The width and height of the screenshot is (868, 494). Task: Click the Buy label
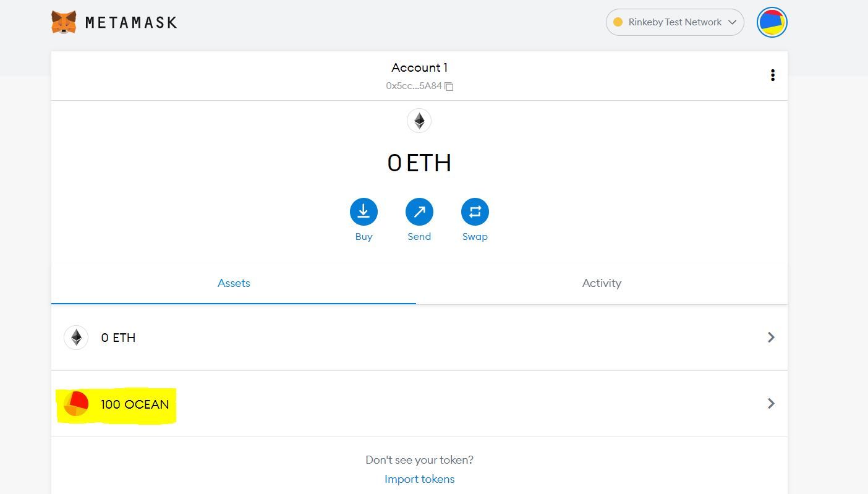(x=364, y=237)
